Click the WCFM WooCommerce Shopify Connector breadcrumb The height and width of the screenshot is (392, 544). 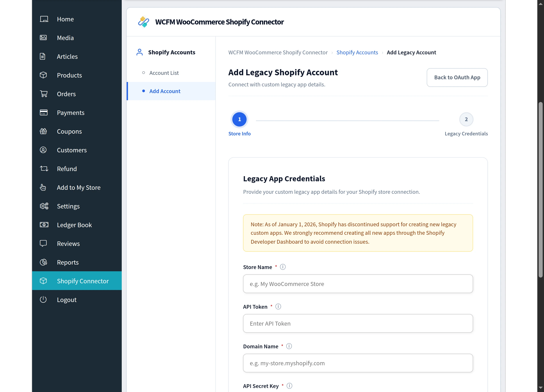click(278, 52)
